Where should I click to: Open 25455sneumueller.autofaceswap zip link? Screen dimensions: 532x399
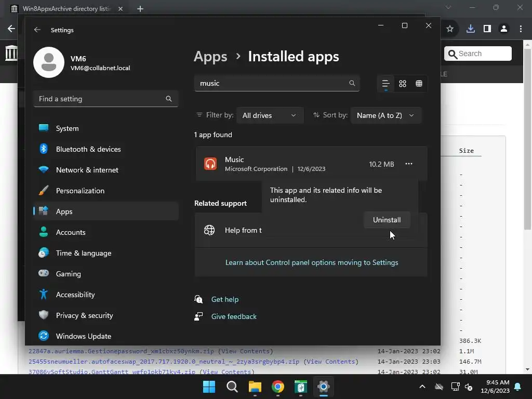coord(164,362)
